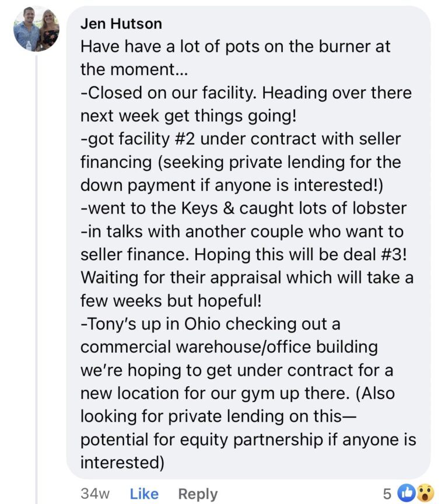Screen dimensions: 448x504
Task: Click the line about the Keys and lobster
Action: [x=243, y=208]
